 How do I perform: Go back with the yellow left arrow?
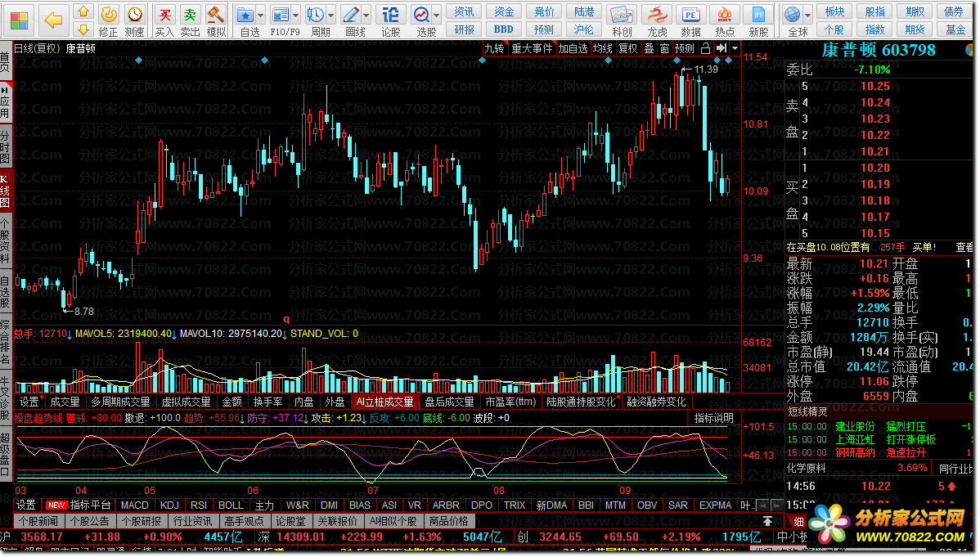[x=54, y=20]
